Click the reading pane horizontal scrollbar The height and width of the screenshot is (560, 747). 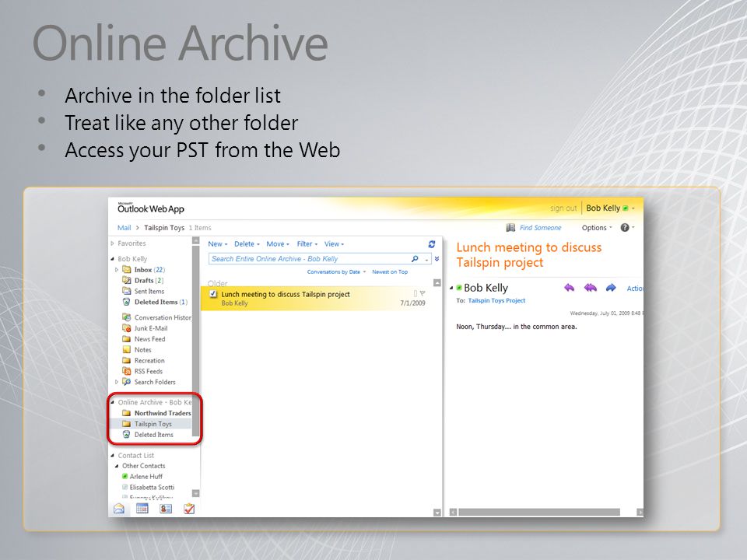click(x=538, y=512)
